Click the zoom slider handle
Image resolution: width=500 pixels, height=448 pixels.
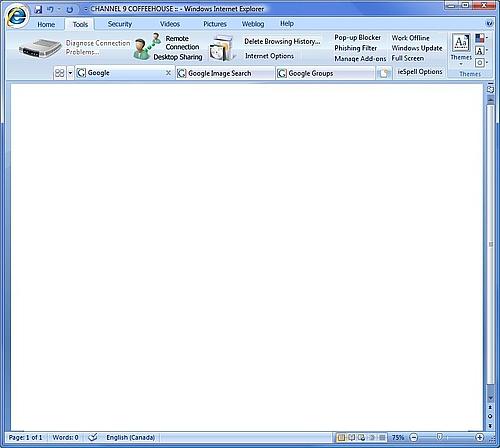tap(439, 437)
